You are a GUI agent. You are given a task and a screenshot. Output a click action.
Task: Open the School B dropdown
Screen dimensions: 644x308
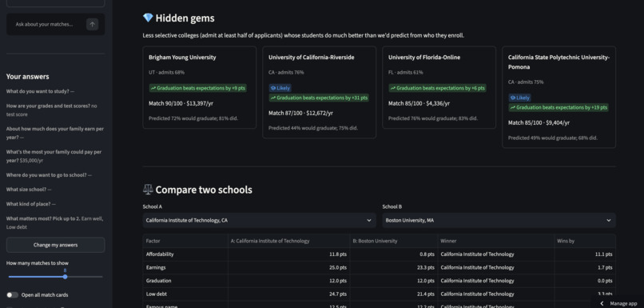pyautogui.click(x=499, y=221)
